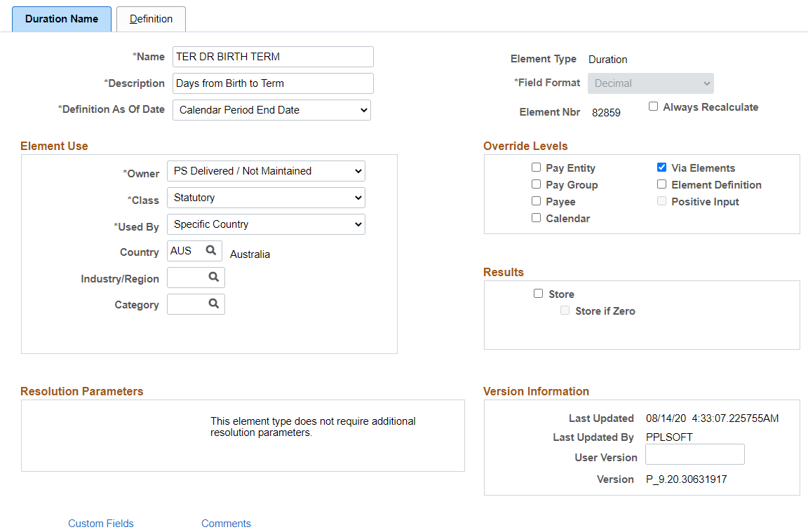Open Country lookup magnifier icon
This screenshot has height=532, width=808.
pos(210,250)
